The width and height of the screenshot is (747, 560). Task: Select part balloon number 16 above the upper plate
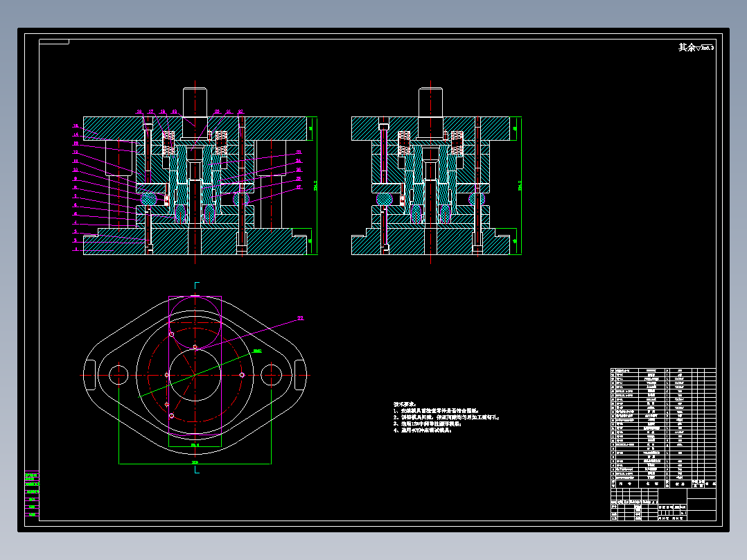(139, 112)
